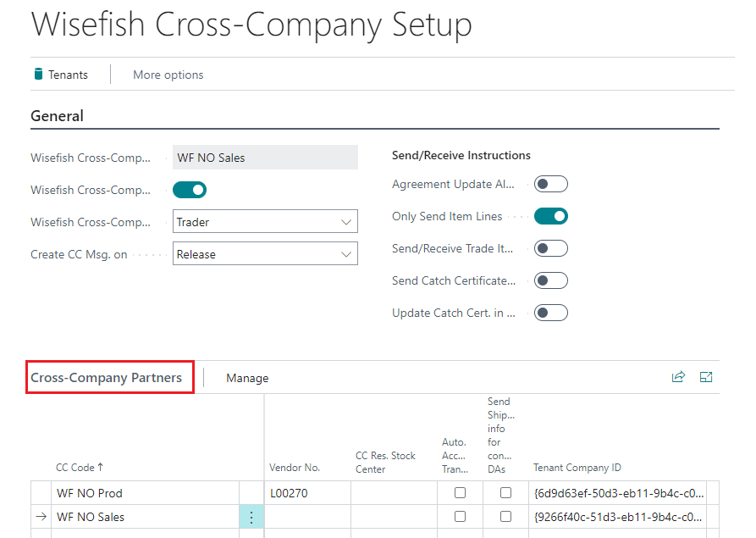Open the share icon in Cross-Company Partners
This screenshot has height=538, width=756.
(x=678, y=377)
